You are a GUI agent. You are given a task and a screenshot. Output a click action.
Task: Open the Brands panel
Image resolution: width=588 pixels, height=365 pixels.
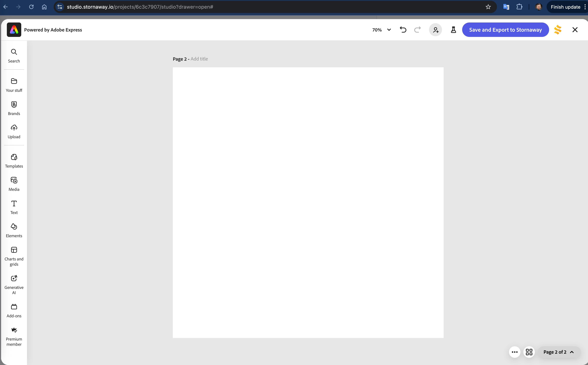[14, 108]
